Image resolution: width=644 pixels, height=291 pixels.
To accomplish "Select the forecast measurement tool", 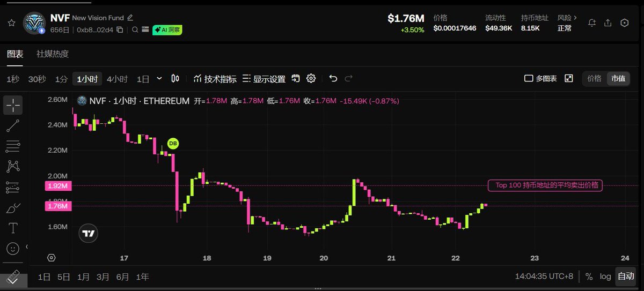I will 13,188.
